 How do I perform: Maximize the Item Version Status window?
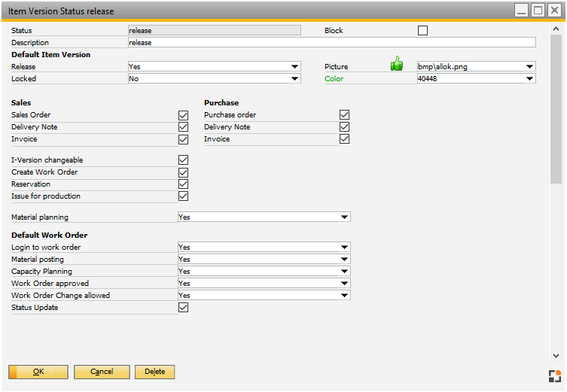pyautogui.click(x=538, y=11)
